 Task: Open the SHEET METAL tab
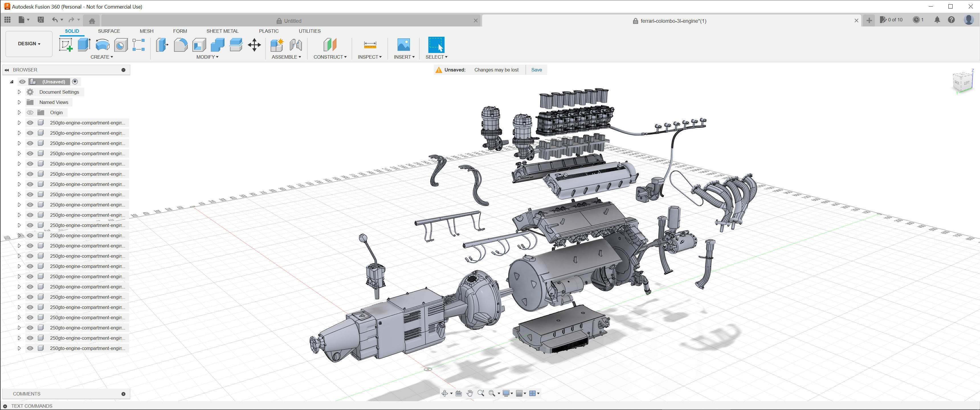(222, 31)
